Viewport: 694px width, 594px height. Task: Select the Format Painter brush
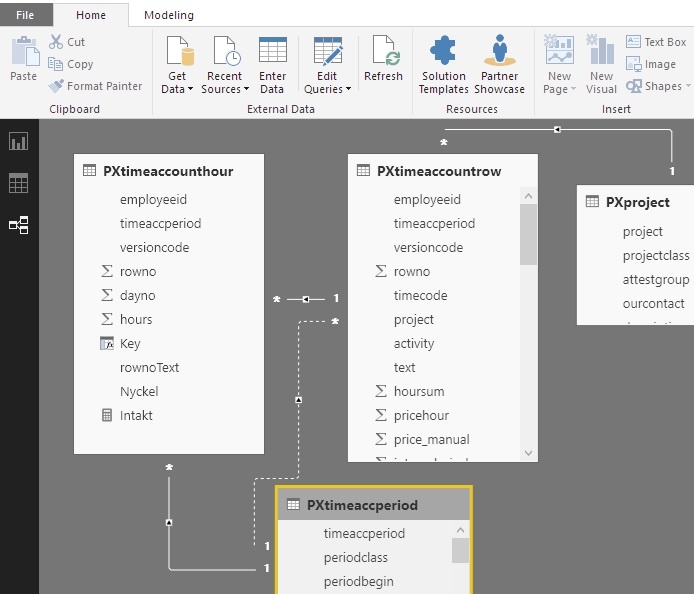point(56,86)
